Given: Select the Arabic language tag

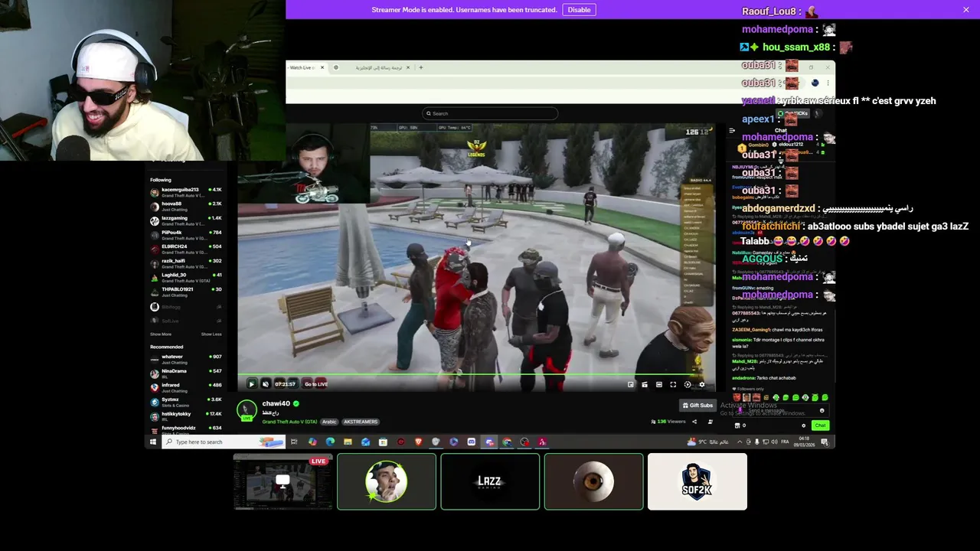Looking at the screenshot, I should click(329, 422).
